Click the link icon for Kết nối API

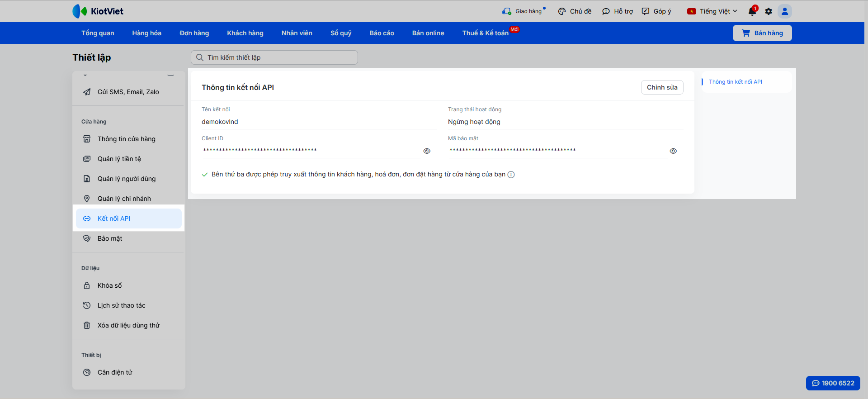[x=87, y=218]
